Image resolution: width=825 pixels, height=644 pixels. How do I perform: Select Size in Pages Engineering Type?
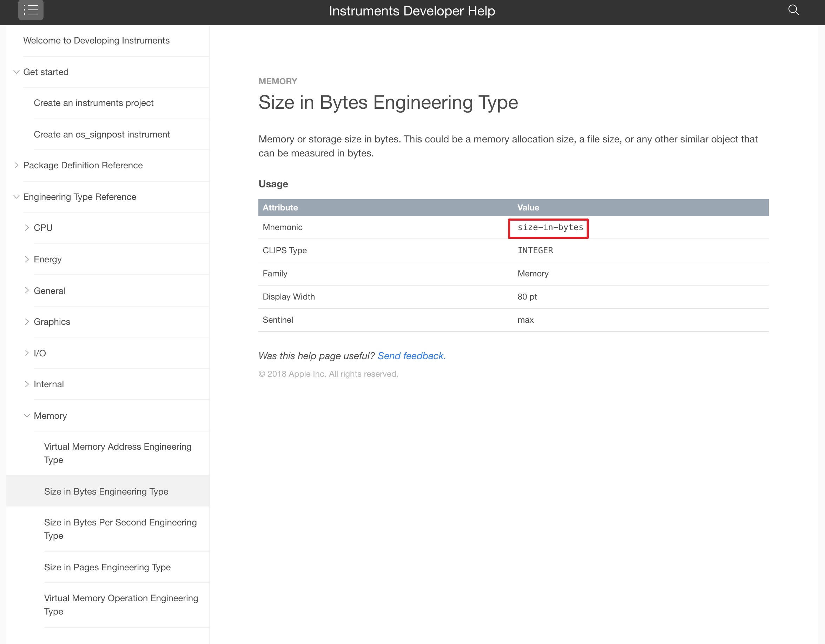tap(107, 567)
